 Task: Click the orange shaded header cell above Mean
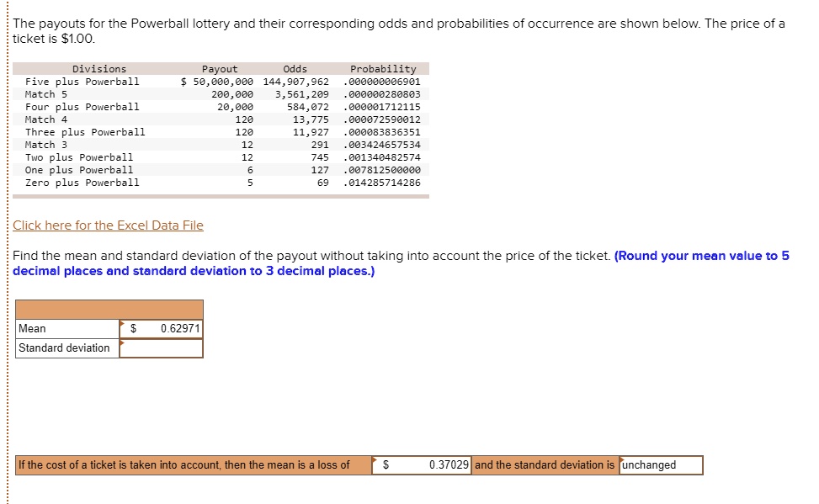click(109, 308)
